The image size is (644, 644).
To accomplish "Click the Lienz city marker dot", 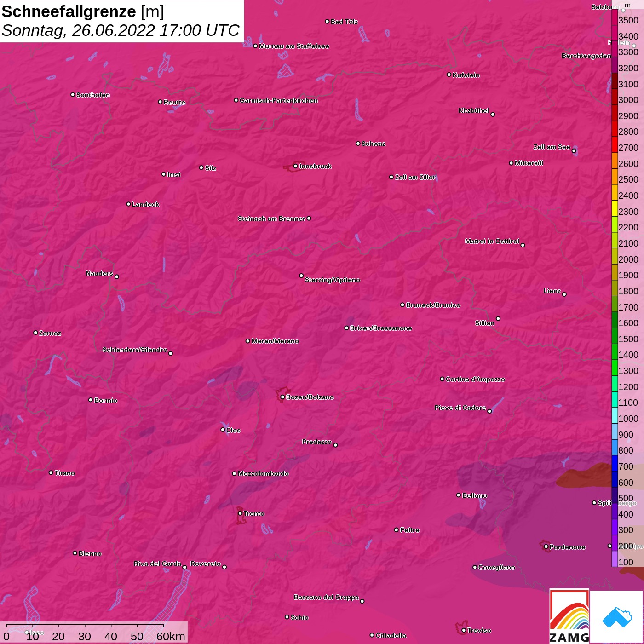I will point(564,294).
